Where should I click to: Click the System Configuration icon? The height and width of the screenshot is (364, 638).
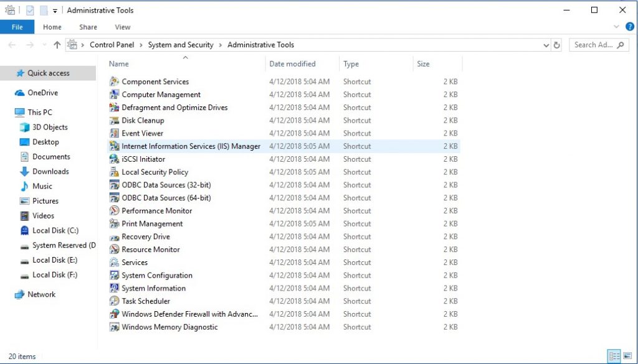pos(115,276)
